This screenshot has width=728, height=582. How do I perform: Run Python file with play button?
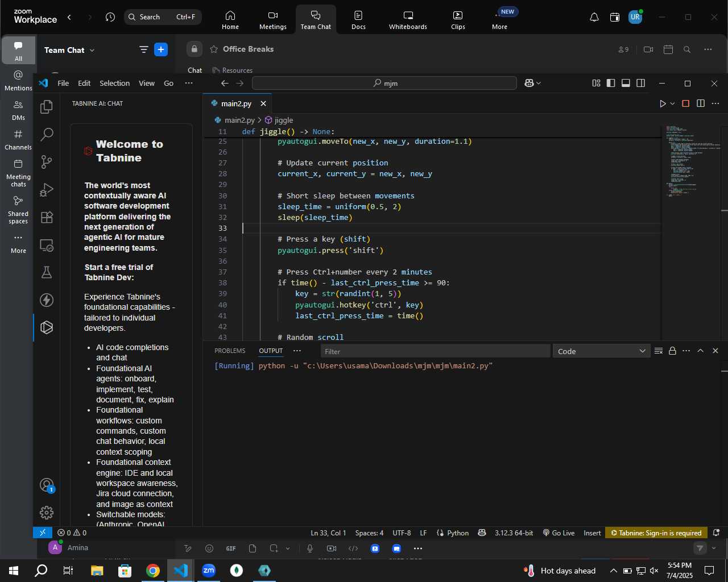(x=663, y=103)
